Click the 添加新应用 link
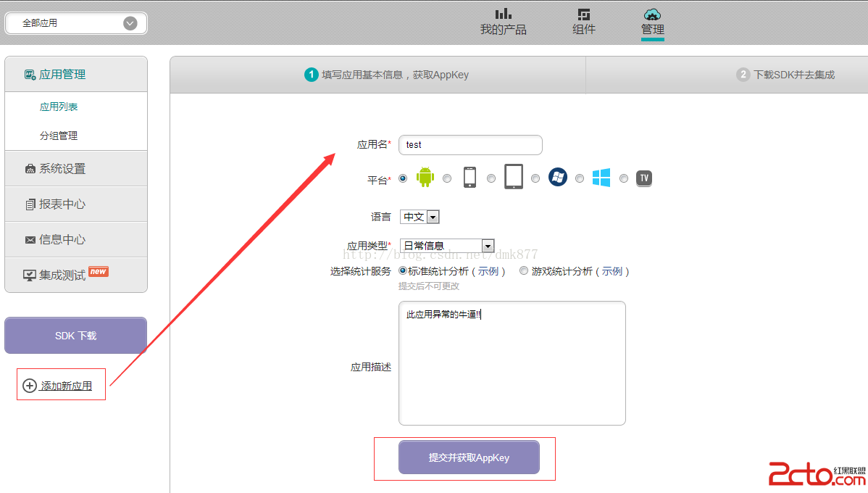Screen dimensions: 868x493 tap(66, 386)
